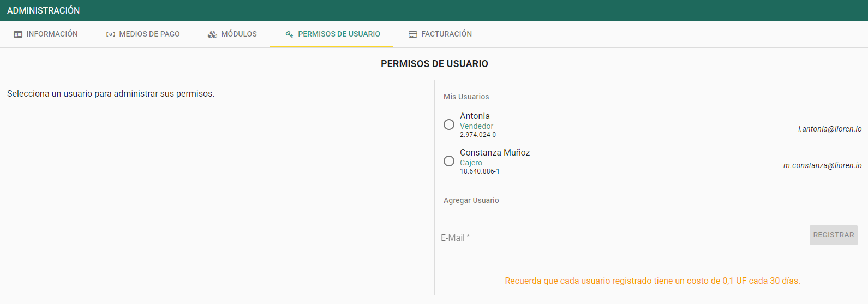Focus the E-Mail input field

(x=620, y=238)
